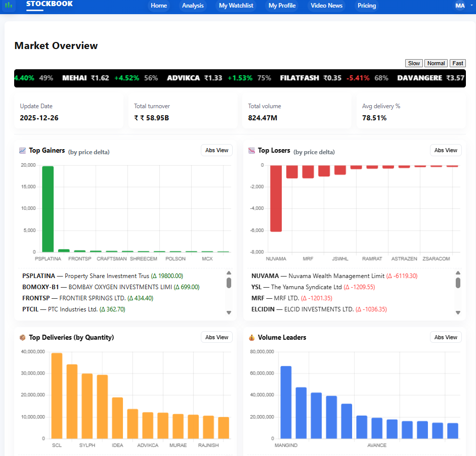The image size is (476, 456).
Task: Open My Profile page
Action: tap(282, 6)
